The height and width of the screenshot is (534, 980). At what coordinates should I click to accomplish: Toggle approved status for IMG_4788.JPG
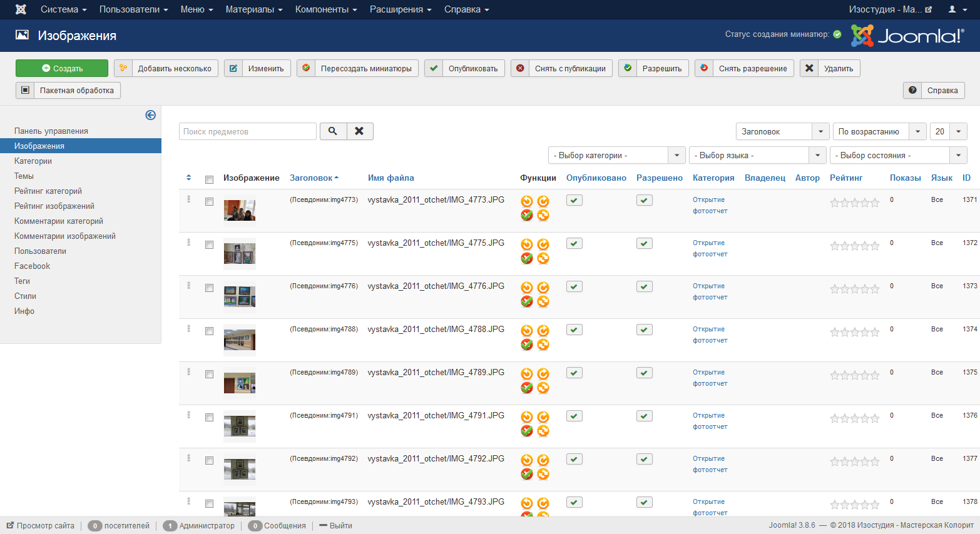pyautogui.click(x=644, y=330)
